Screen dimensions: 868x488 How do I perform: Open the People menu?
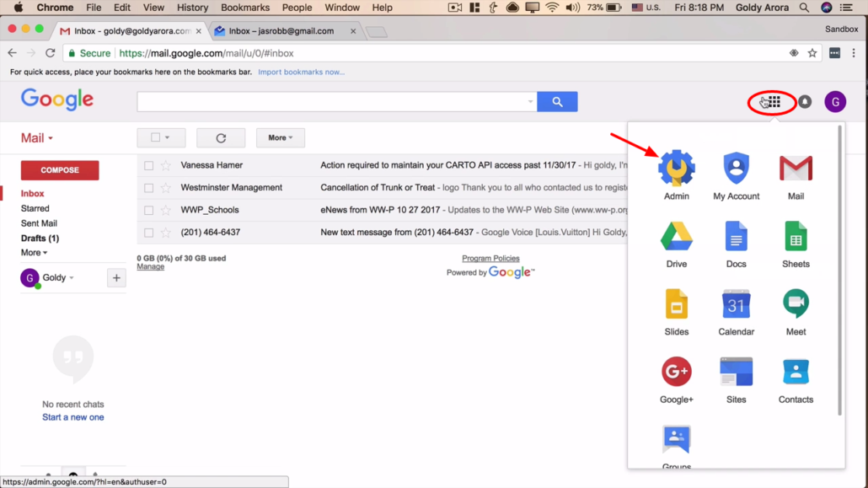coord(297,8)
